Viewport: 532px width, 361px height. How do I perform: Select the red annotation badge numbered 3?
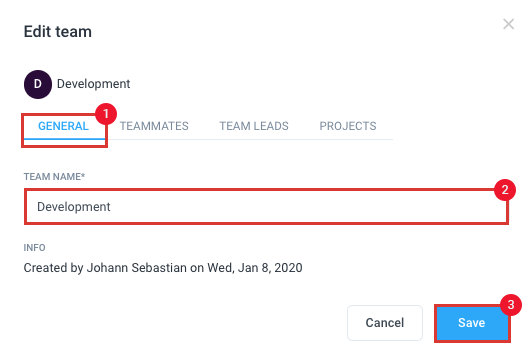point(511,305)
